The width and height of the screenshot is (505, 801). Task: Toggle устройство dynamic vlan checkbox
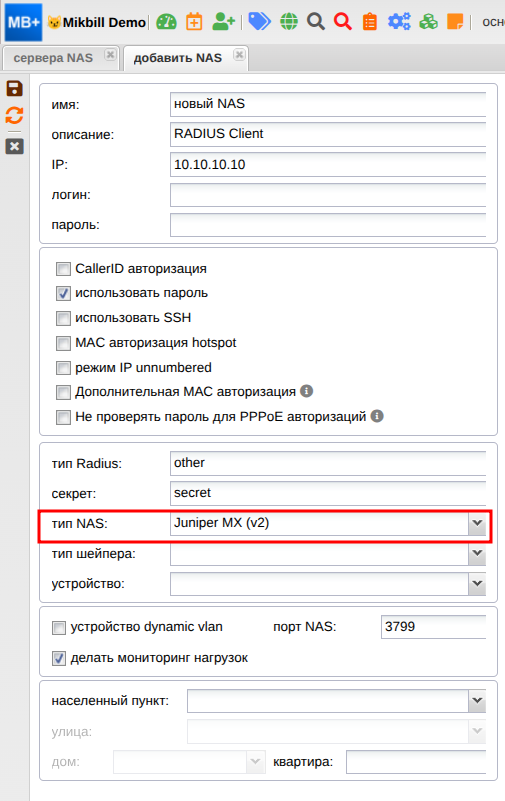coord(59,627)
